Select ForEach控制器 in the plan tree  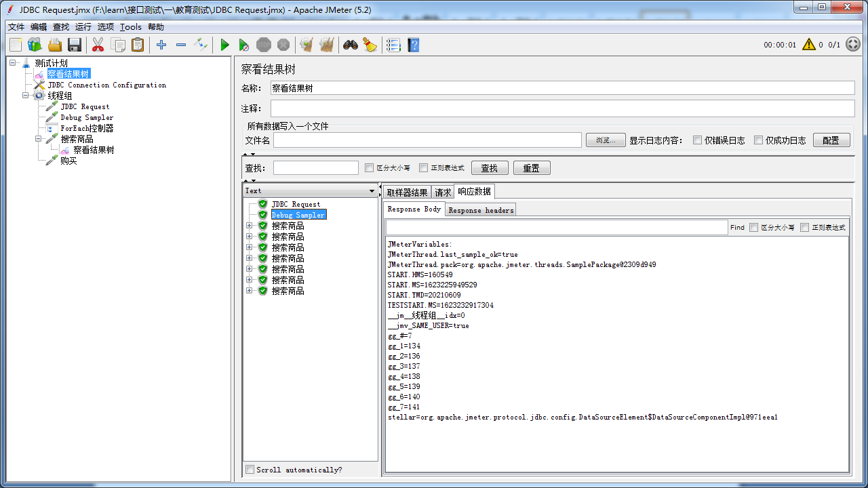[87, 128]
